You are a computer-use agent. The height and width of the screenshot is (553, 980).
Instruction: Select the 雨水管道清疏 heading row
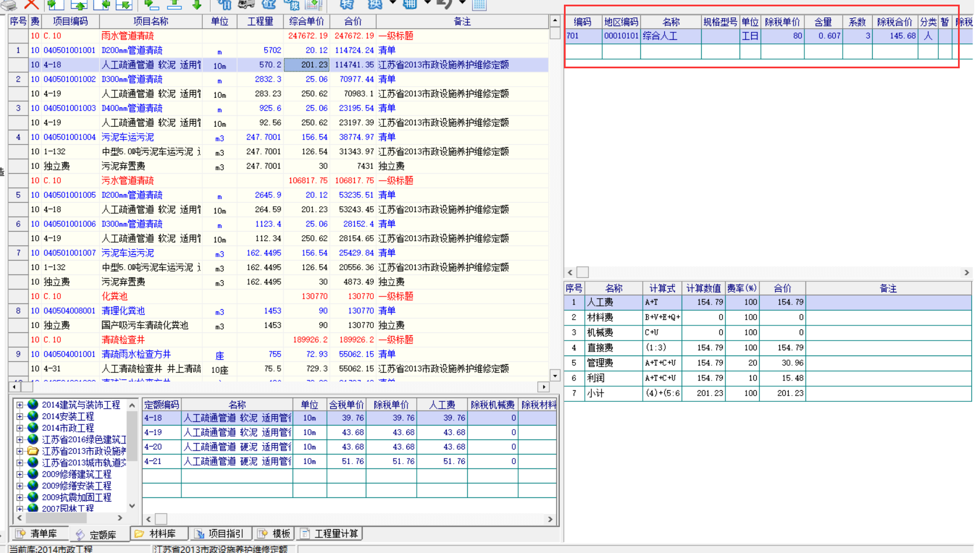tap(278, 36)
